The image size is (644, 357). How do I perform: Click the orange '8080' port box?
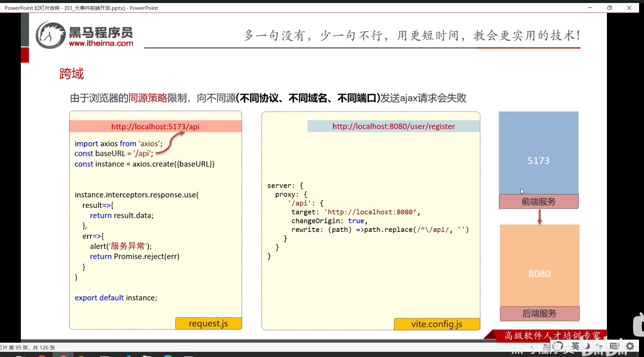539,265
